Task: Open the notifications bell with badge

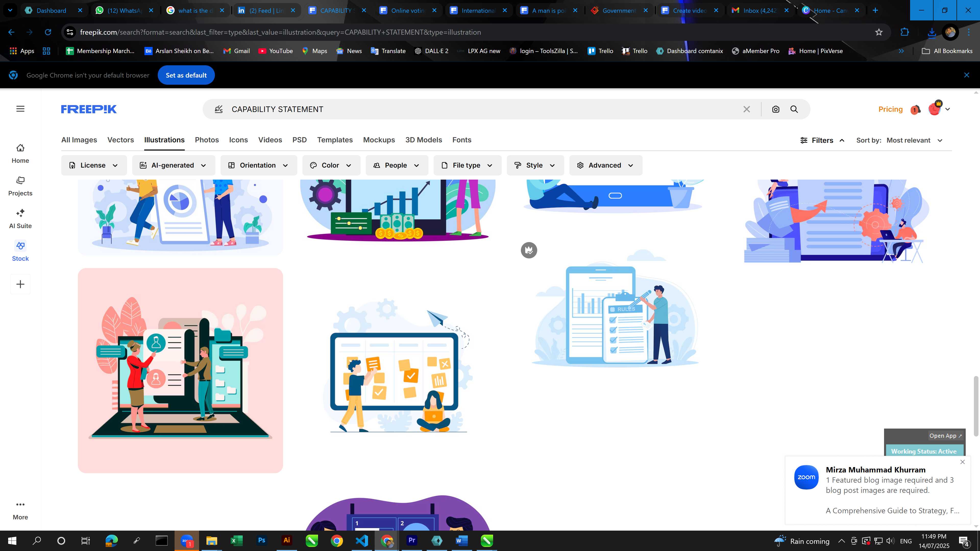Action: (915, 109)
